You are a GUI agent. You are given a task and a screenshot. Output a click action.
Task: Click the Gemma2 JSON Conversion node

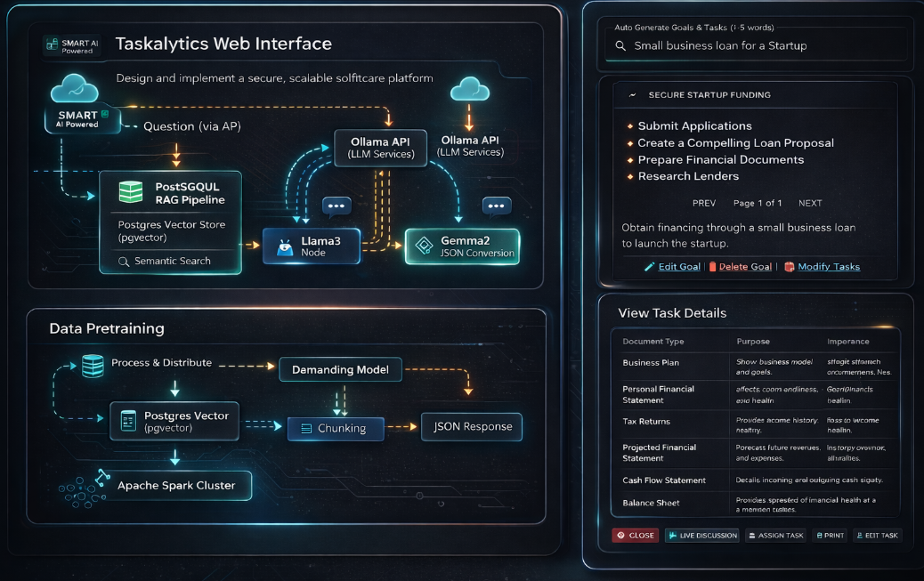click(x=463, y=246)
